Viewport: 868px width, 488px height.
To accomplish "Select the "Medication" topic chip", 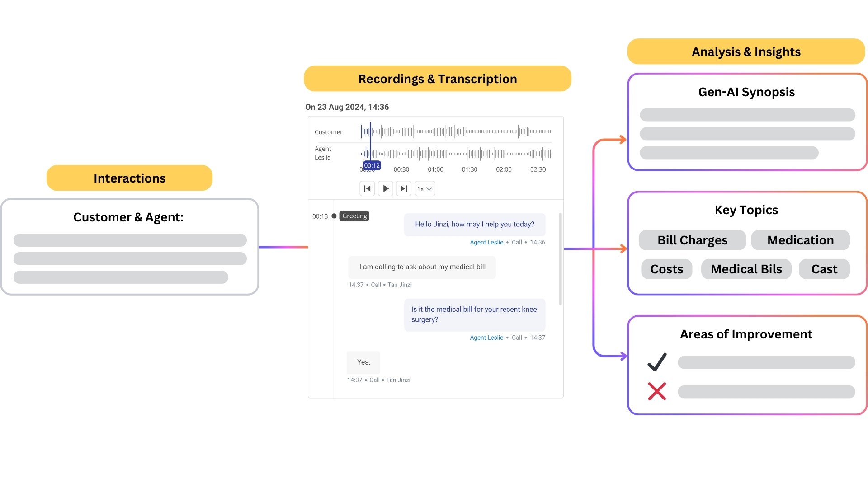I will (800, 240).
